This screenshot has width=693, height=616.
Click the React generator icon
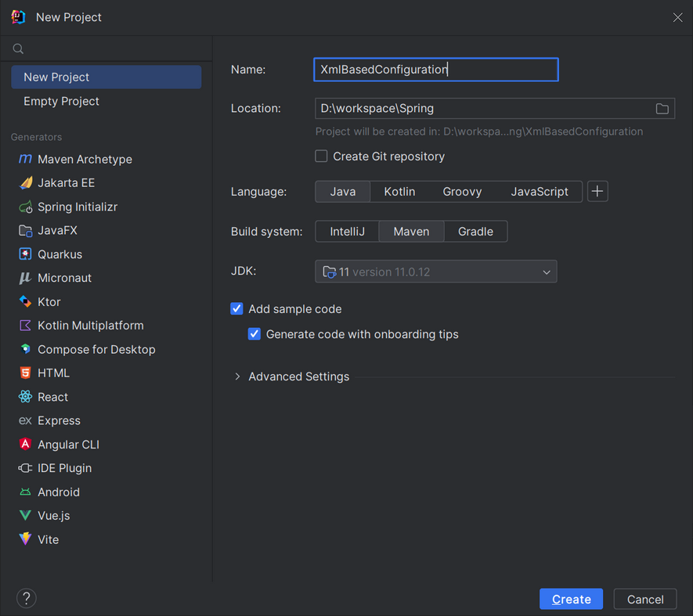[25, 397]
